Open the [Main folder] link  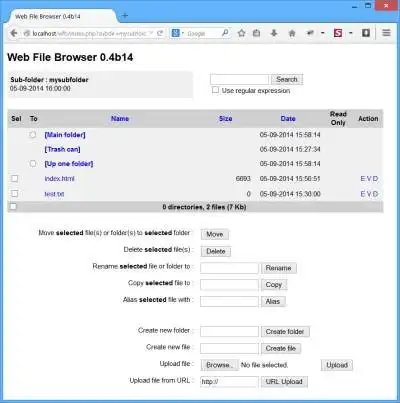[x=65, y=135]
